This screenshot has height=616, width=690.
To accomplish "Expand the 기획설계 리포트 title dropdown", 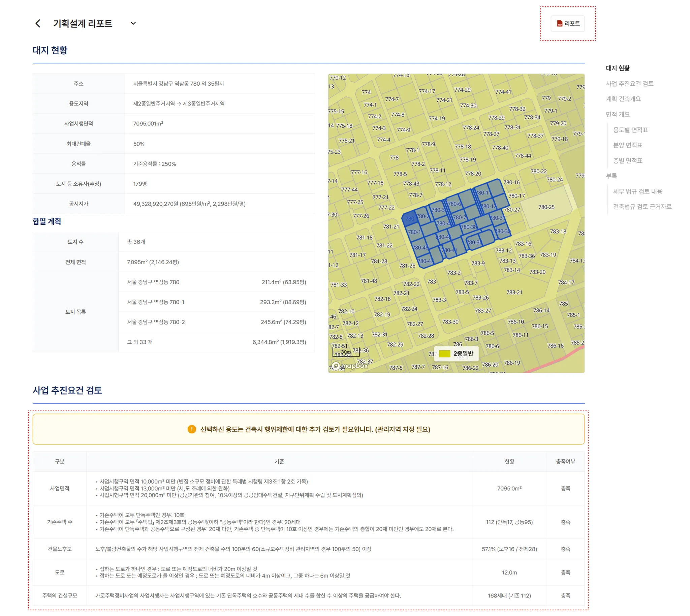I will [133, 23].
